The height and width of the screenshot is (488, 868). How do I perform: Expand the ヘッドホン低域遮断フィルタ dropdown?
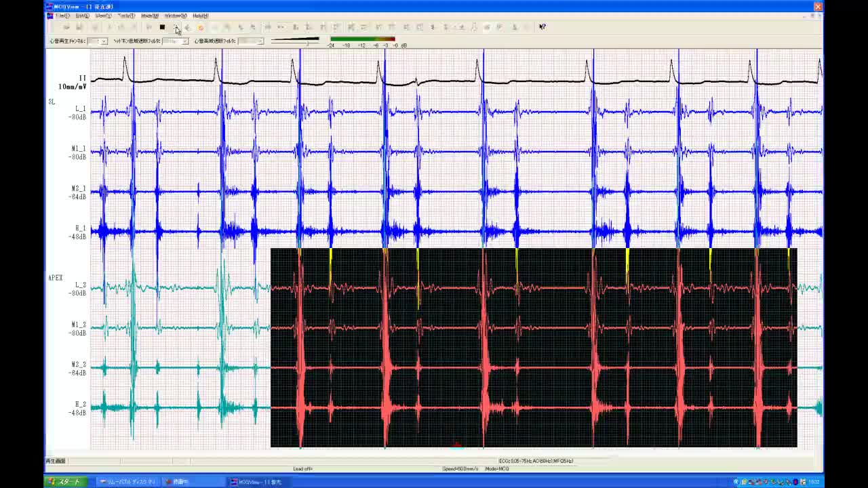click(184, 41)
